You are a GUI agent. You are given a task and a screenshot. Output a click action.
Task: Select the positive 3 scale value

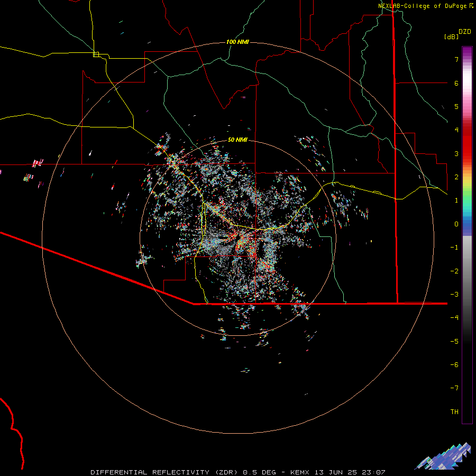(x=456, y=153)
